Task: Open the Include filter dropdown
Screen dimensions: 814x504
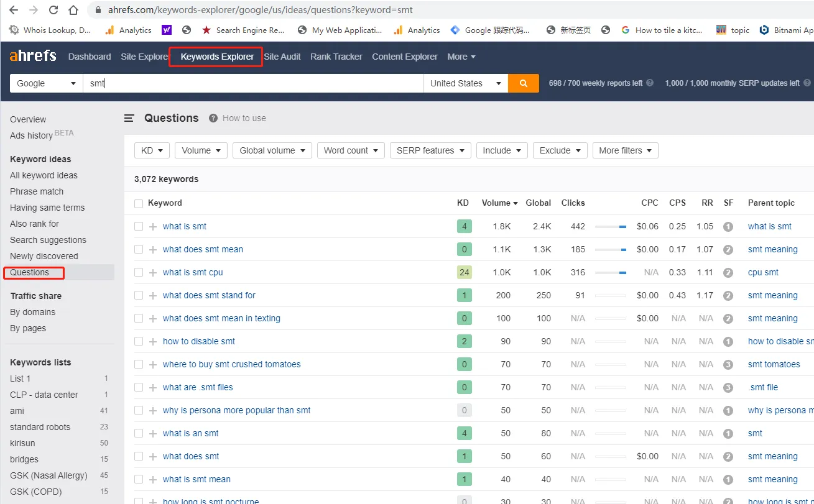Action: point(502,150)
